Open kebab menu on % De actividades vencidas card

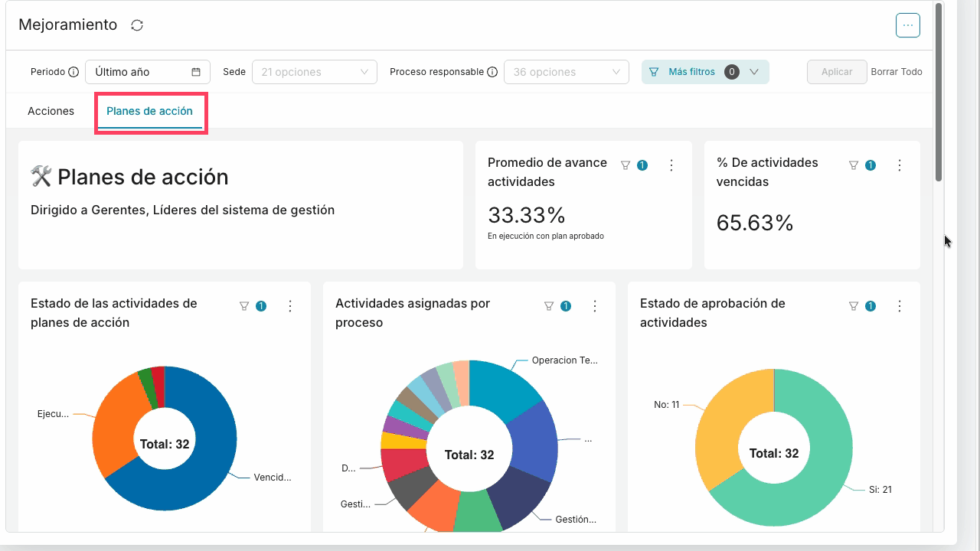point(900,165)
